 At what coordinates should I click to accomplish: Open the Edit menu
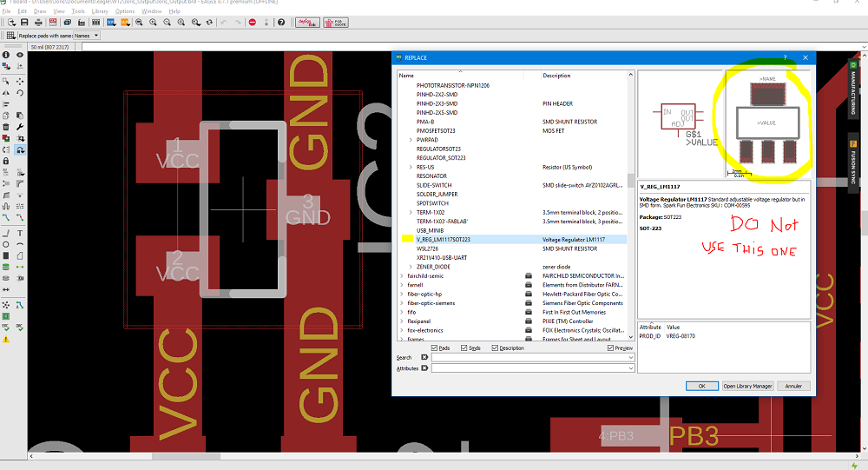(23, 11)
